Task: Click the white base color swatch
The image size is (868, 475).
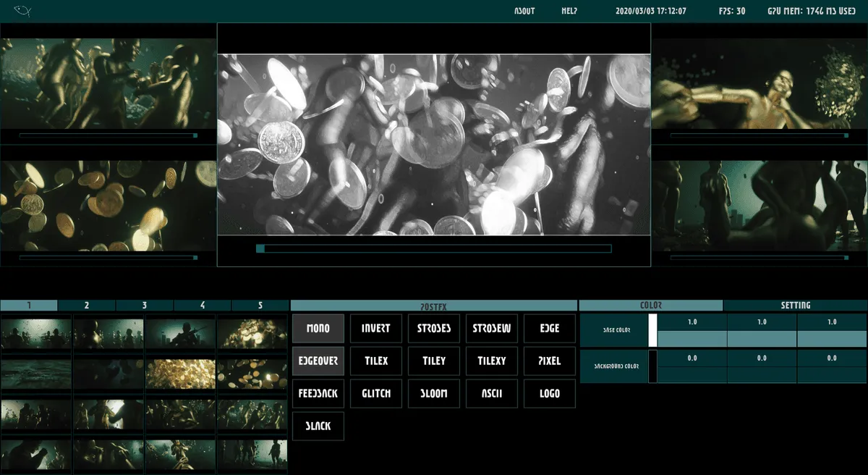Action: tap(652, 330)
